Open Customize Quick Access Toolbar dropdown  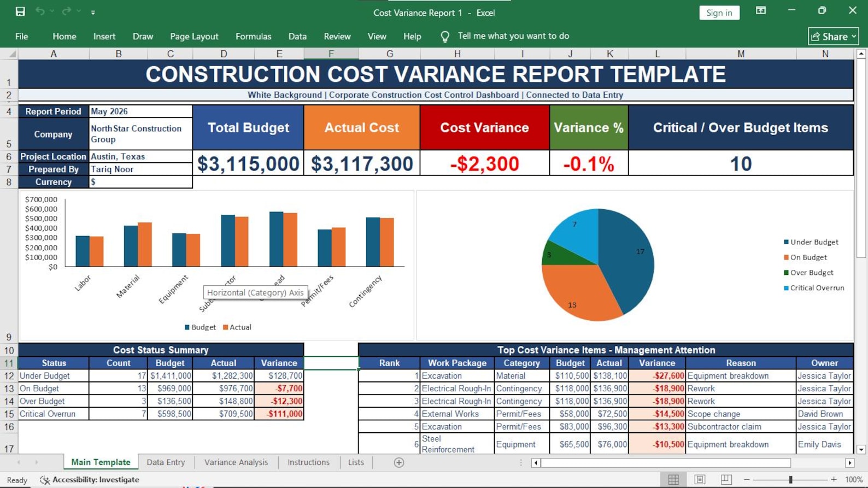(x=93, y=12)
